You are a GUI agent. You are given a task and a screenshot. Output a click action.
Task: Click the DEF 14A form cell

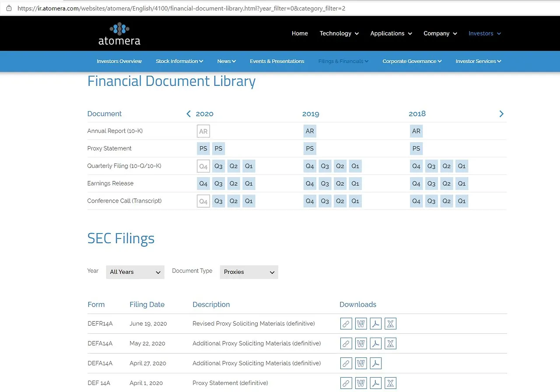click(x=99, y=383)
